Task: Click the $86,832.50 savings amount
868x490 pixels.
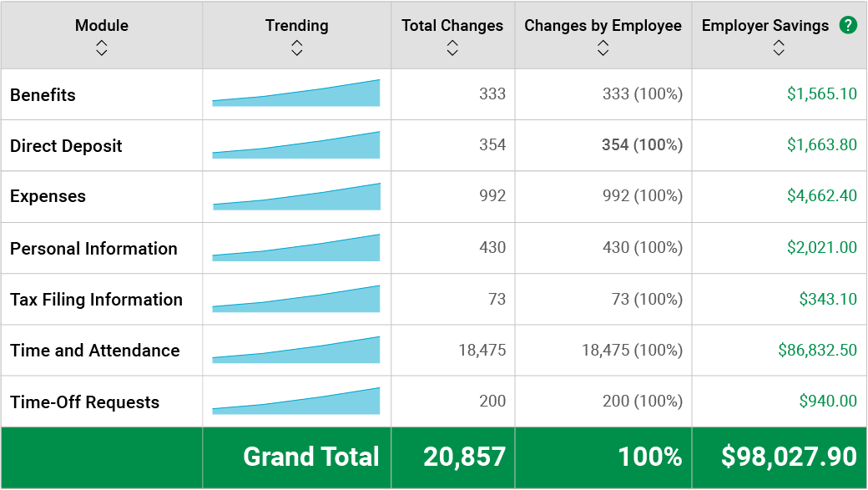Action: click(x=817, y=351)
